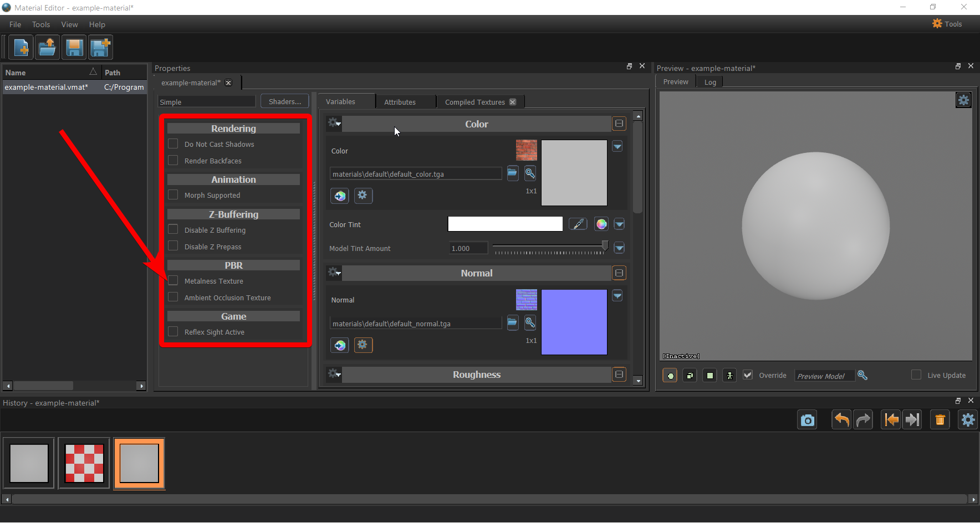Open History panel settings gear

(x=968, y=420)
